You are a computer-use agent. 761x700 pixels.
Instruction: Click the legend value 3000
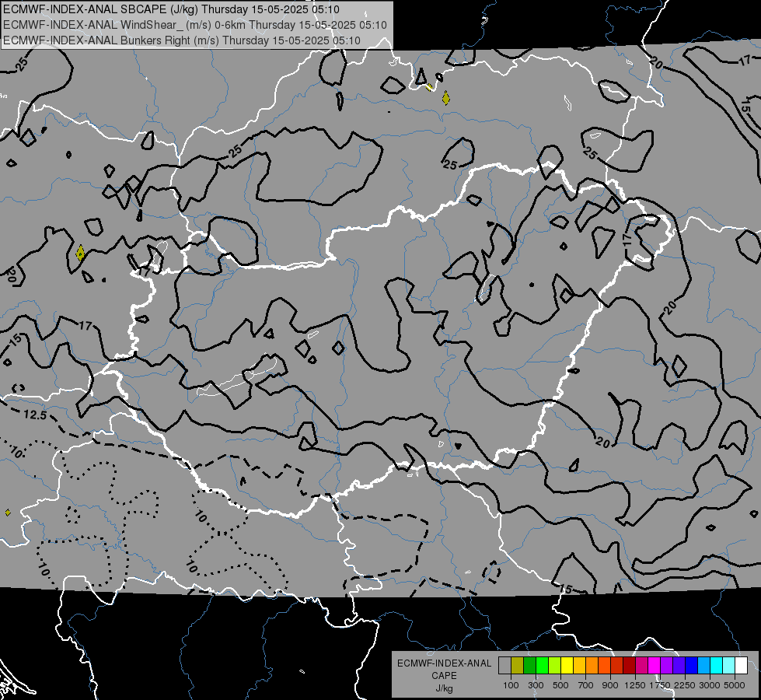[x=710, y=685]
